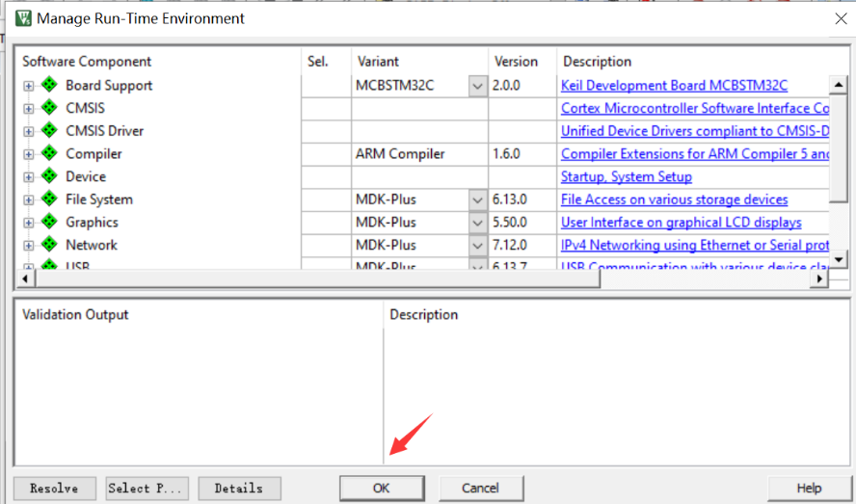Click the Software Component column header
This screenshot has width=856, height=504.
(87, 61)
